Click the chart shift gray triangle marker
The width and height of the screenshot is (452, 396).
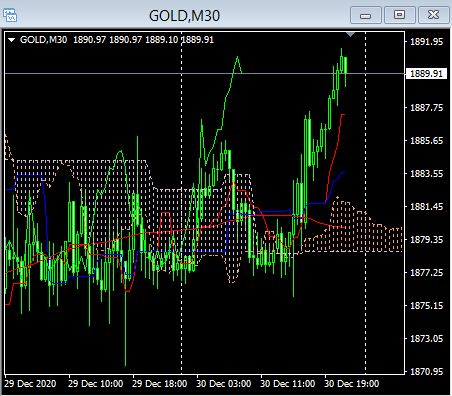click(x=350, y=34)
